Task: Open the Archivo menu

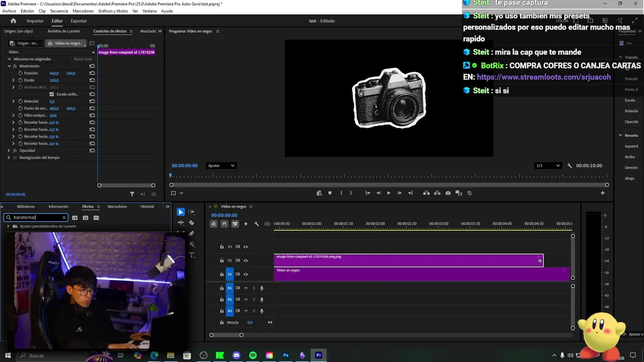Action: (9, 11)
